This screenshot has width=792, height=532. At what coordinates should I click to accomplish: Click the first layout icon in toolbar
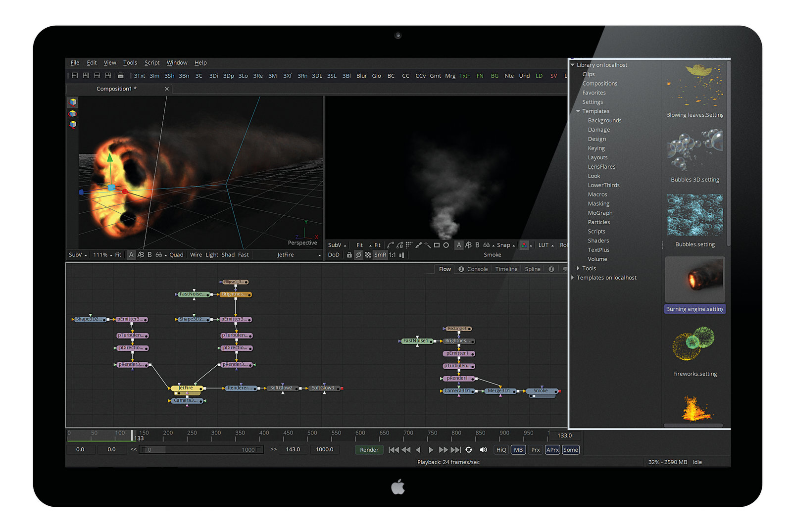[x=75, y=76]
